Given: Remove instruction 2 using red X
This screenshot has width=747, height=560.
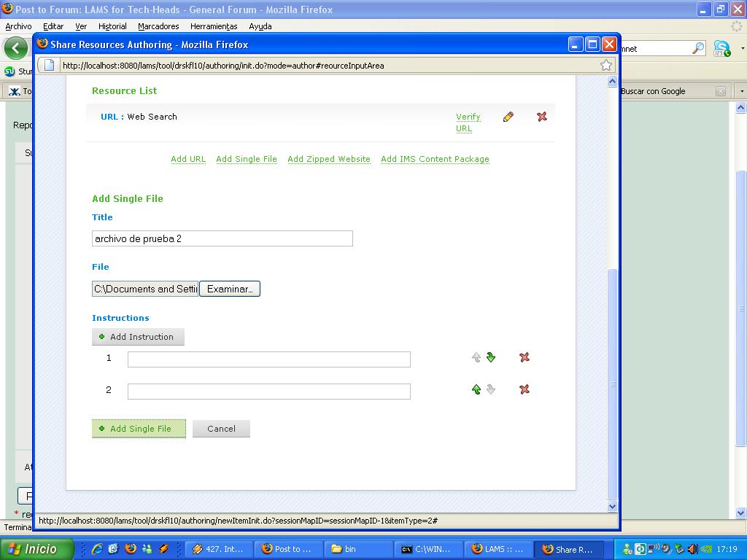Looking at the screenshot, I should point(525,389).
